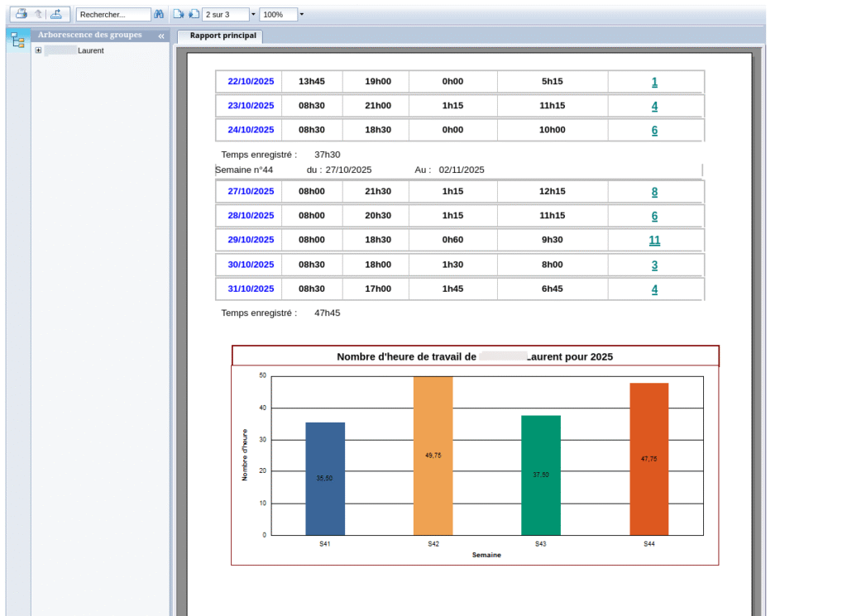847x616 pixels.
Task: Open link 6 in the 24/10/2025 row
Action: (654, 131)
